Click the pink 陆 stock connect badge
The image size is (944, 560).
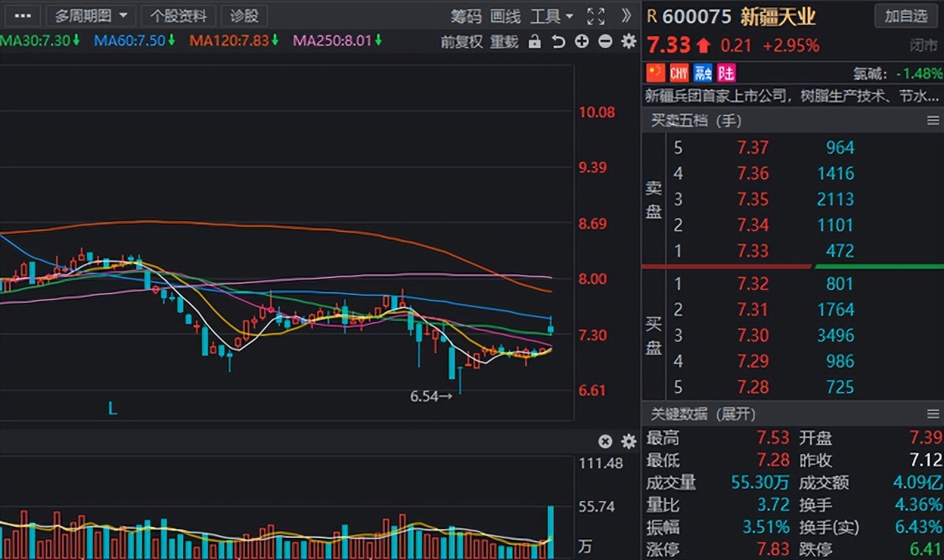point(726,72)
